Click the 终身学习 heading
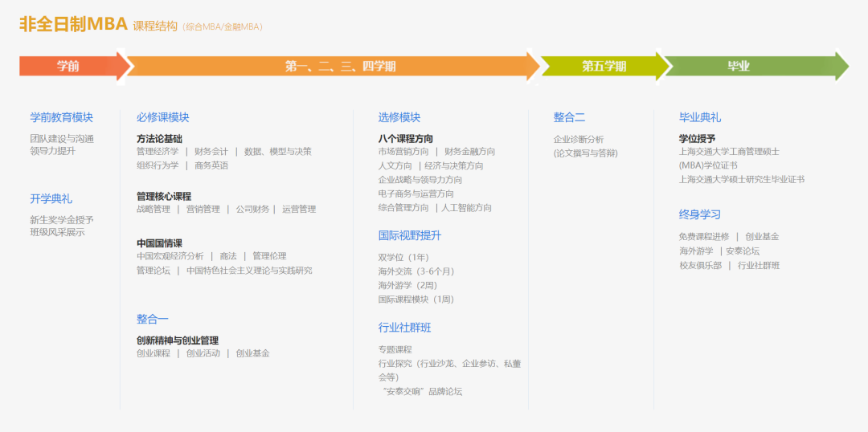The width and height of the screenshot is (868, 432). point(700,214)
